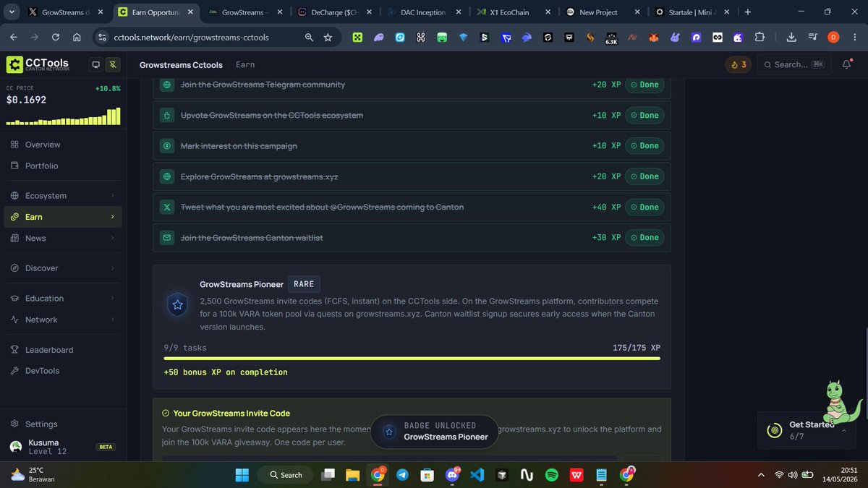This screenshot has height=488, width=868.
Task: Click the globe icon on Telegram community task
Action: pyautogui.click(x=167, y=85)
